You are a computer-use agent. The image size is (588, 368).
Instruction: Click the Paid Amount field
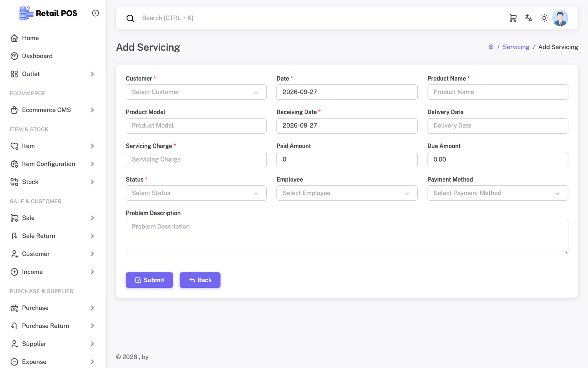click(x=347, y=159)
